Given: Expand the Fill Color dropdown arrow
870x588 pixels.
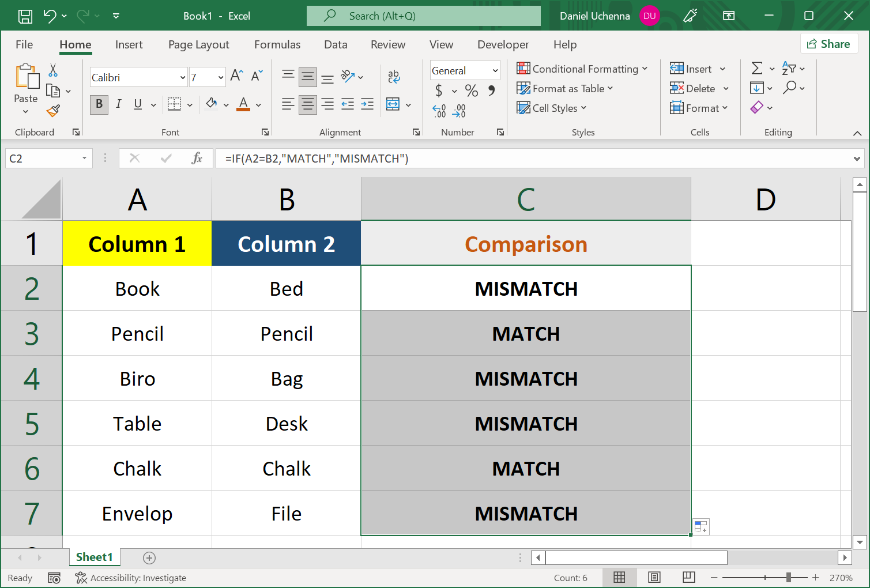Looking at the screenshot, I should click(225, 104).
